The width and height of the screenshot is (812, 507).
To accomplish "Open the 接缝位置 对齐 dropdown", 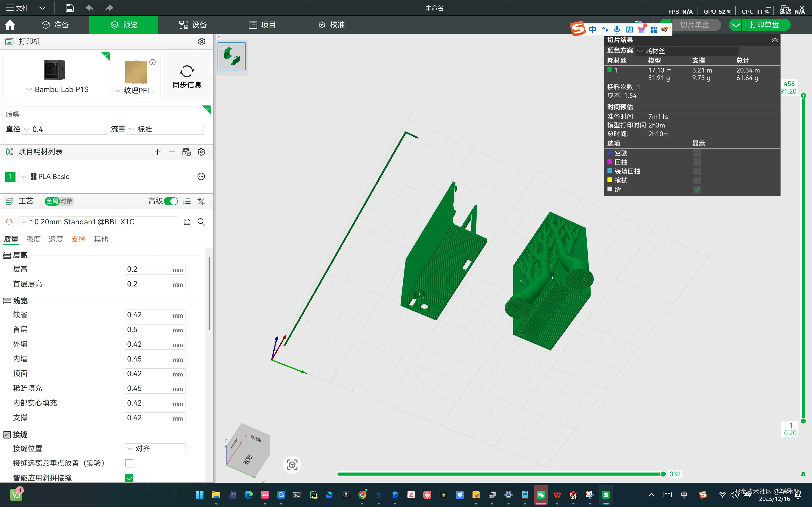I will pyautogui.click(x=155, y=449).
